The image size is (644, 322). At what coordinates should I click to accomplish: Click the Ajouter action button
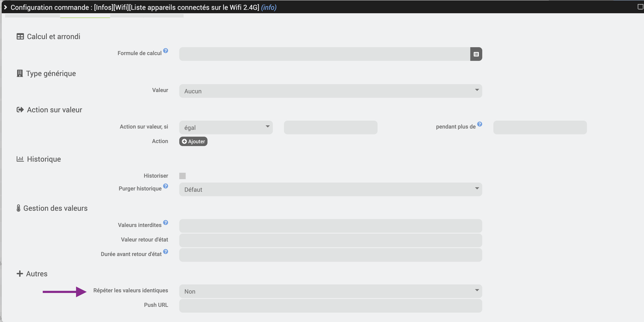pyautogui.click(x=193, y=141)
